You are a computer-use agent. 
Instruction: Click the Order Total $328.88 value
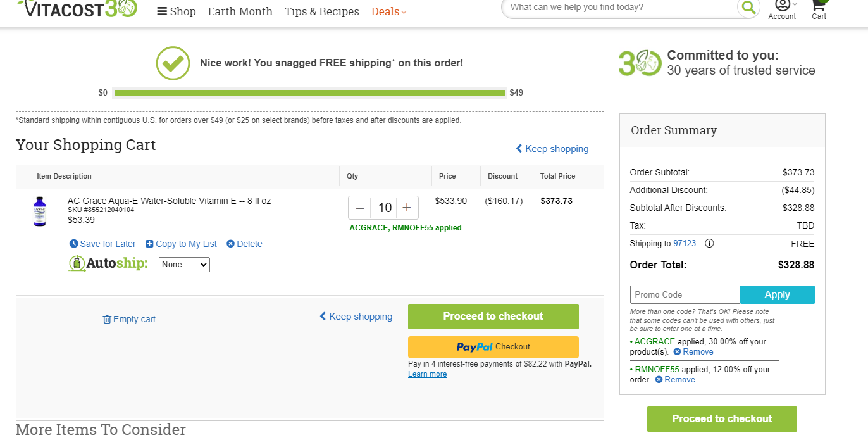click(x=796, y=265)
